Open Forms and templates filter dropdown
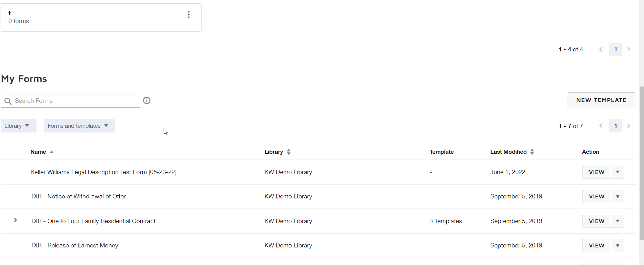This screenshot has width=644, height=265. 79,126
